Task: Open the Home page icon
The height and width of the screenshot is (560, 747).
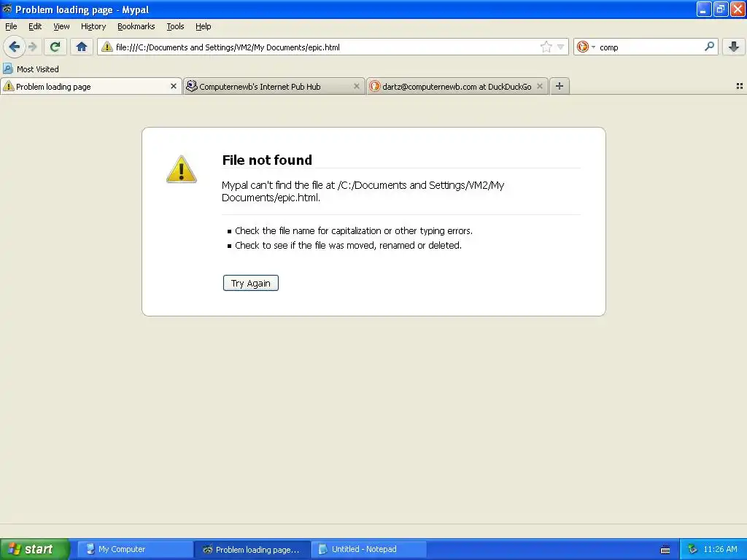Action: [x=82, y=47]
